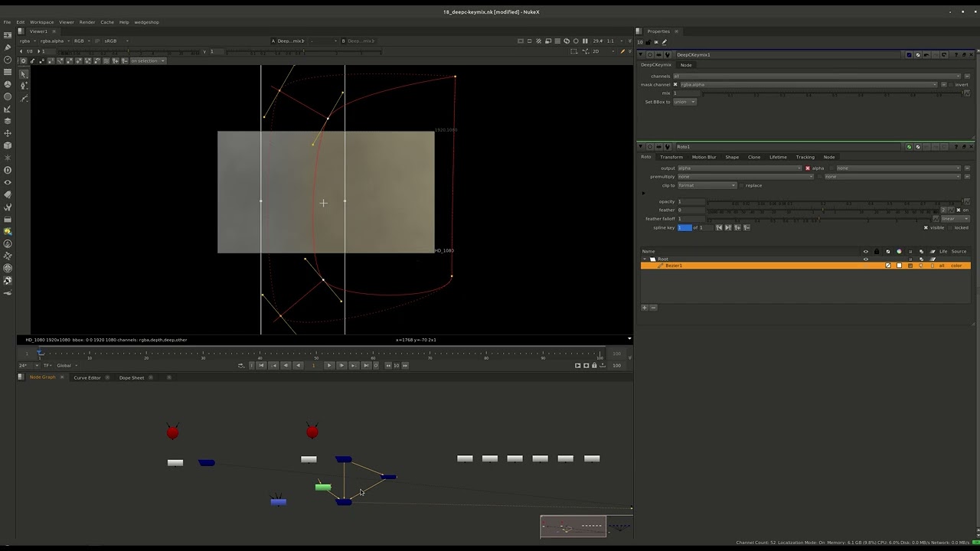Jump to the first frame

click(x=261, y=365)
